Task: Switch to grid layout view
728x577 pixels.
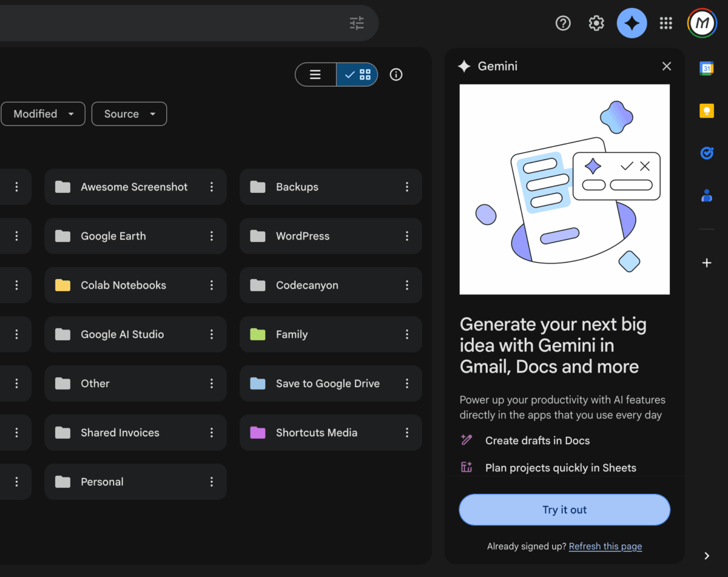Action: pos(357,75)
